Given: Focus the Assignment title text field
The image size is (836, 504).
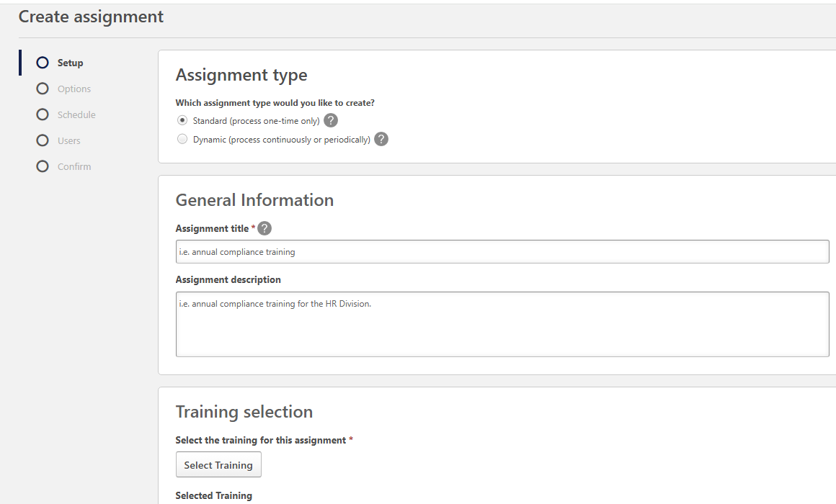Looking at the screenshot, I should click(502, 252).
